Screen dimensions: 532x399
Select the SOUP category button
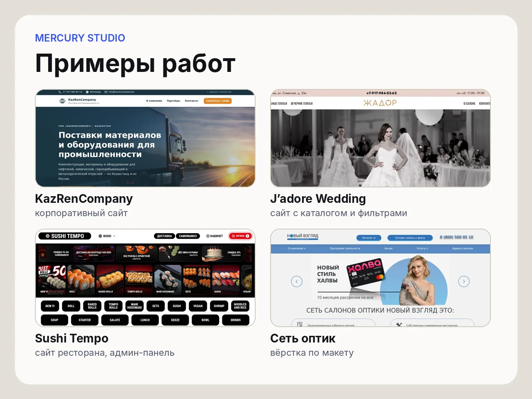point(54,320)
